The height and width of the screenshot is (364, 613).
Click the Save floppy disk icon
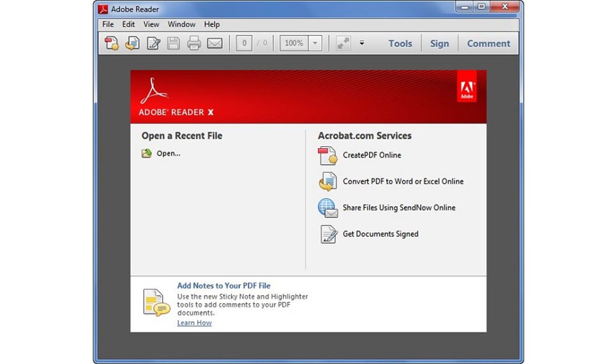click(x=174, y=43)
